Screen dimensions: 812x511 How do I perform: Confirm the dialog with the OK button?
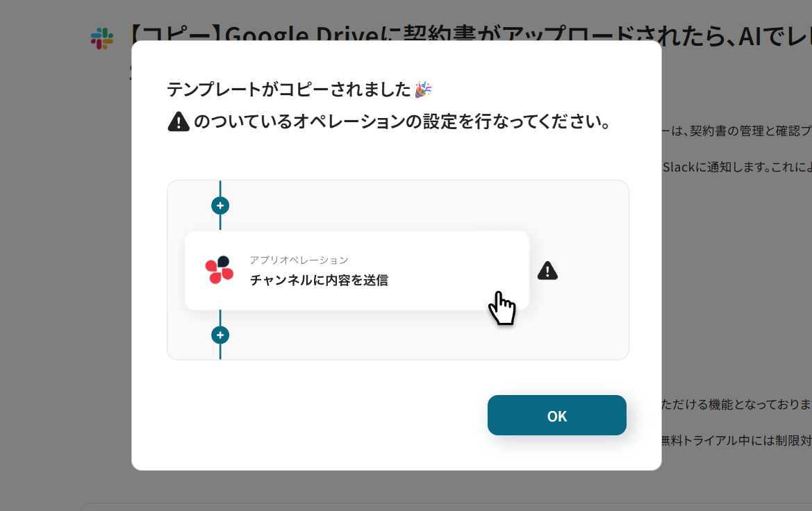click(556, 415)
